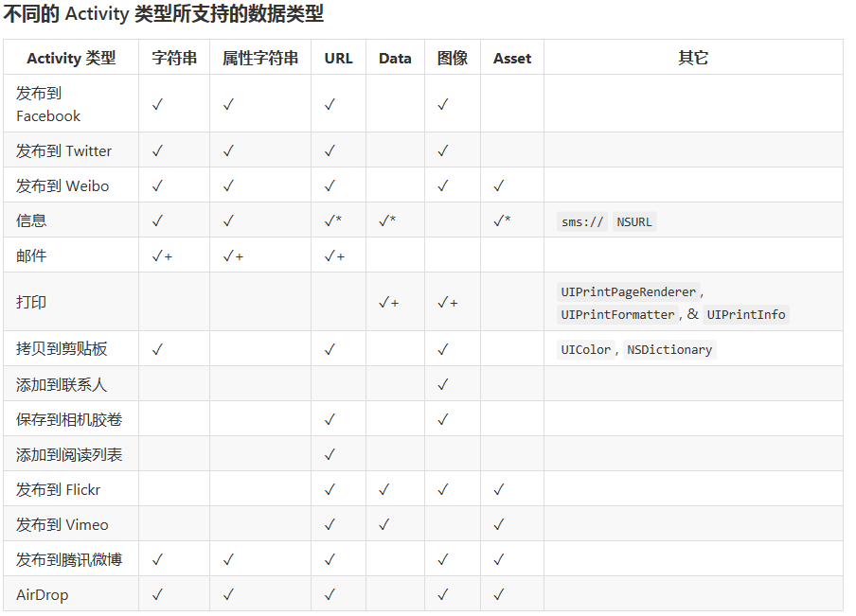856x616 pixels.
Task: Select the AirDrop row label
Action: (x=43, y=595)
